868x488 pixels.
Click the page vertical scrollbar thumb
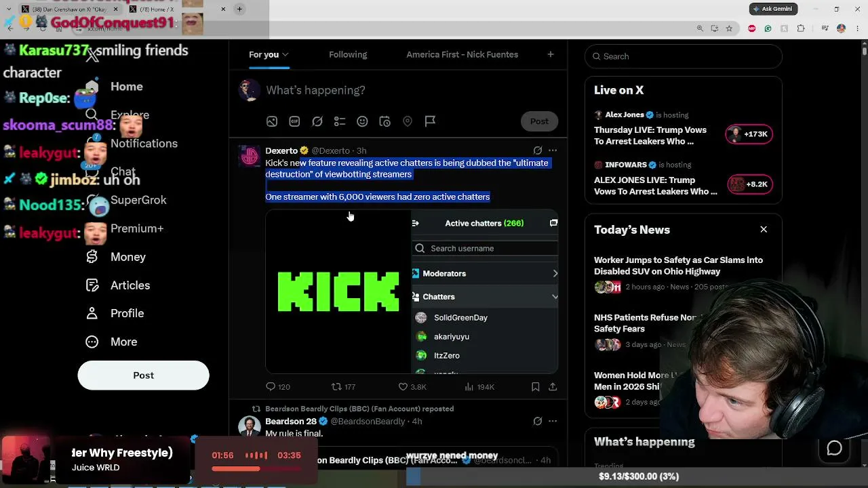[x=864, y=51]
